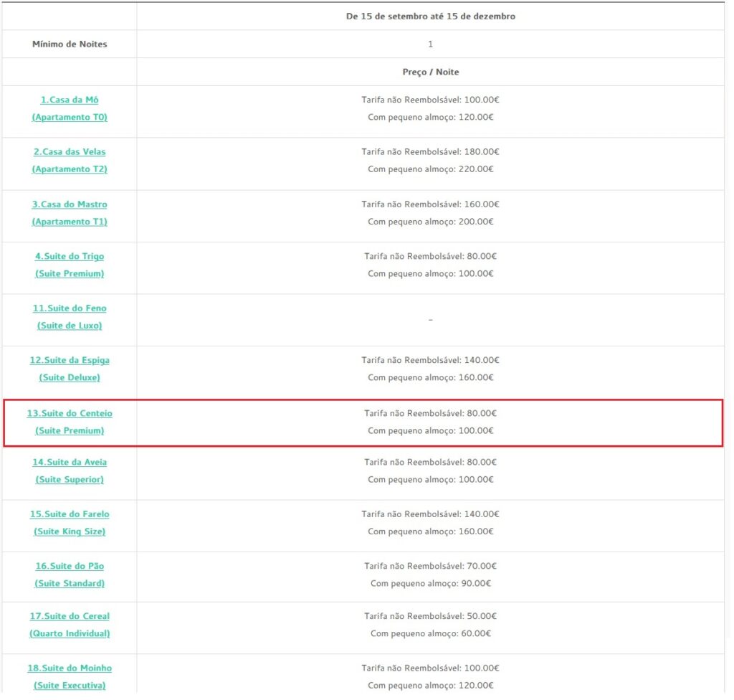Open 14.Suite da Aveia link
Viewport: 734px width, 700px height.
coord(70,462)
